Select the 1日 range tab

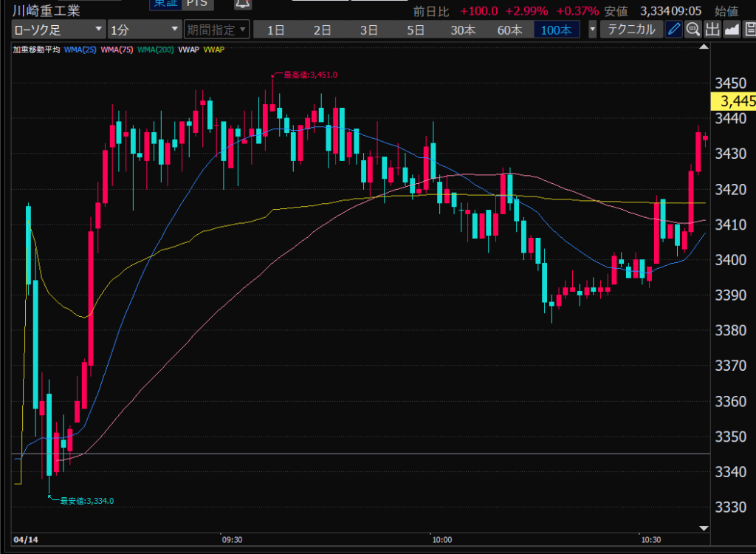click(x=275, y=30)
